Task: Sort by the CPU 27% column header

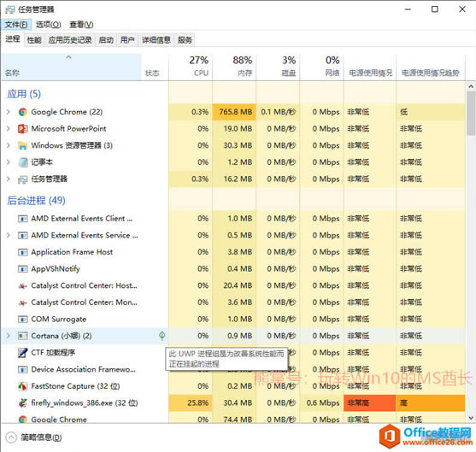Action: tap(191, 68)
